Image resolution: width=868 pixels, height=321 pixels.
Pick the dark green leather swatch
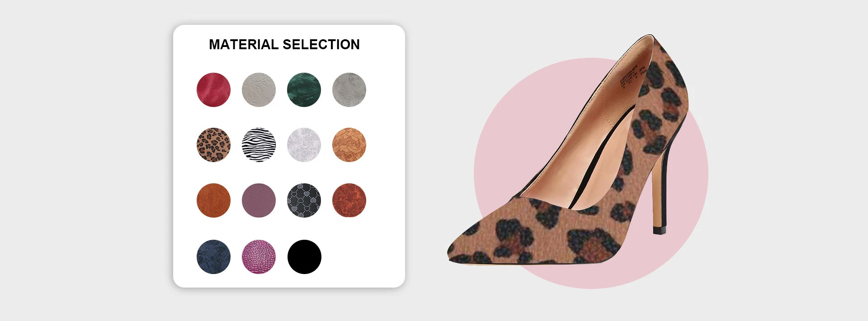coord(304,90)
